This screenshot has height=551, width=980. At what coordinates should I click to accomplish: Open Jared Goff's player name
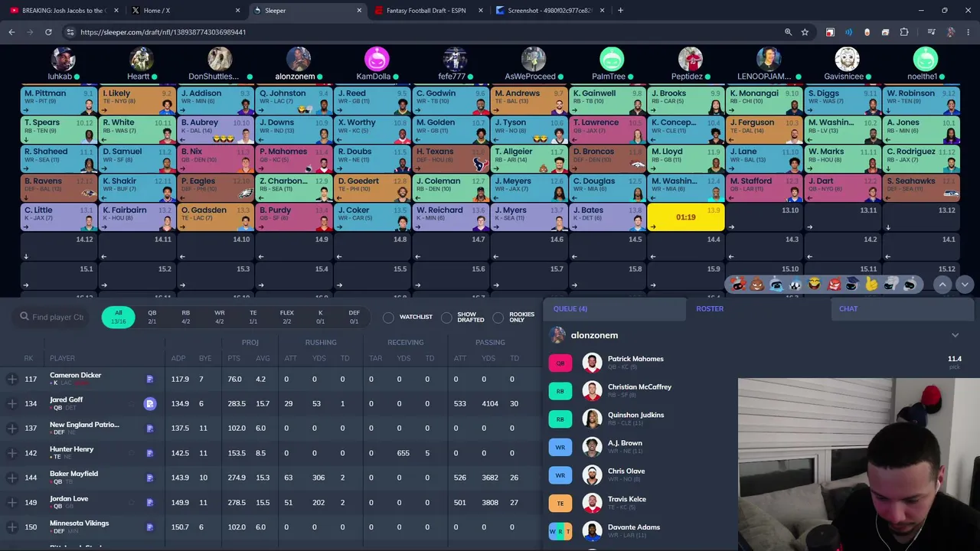[66, 399]
